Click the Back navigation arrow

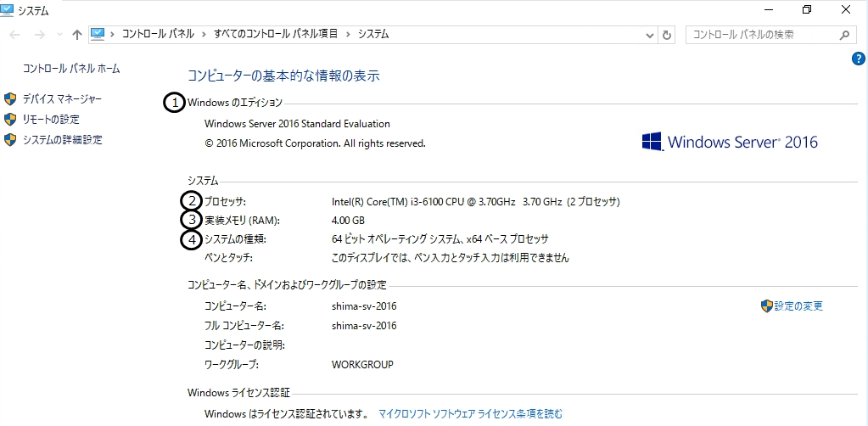point(15,35)
